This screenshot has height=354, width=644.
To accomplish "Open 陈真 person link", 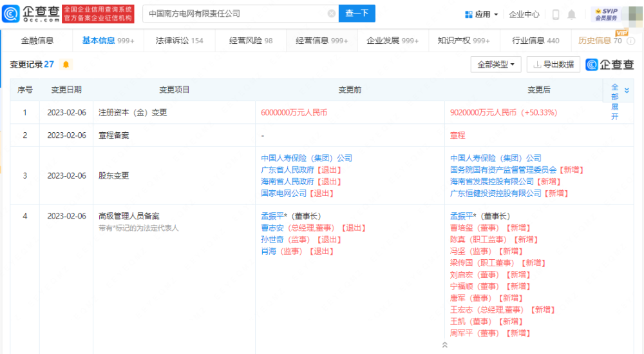I will click(x=457, y=239).
